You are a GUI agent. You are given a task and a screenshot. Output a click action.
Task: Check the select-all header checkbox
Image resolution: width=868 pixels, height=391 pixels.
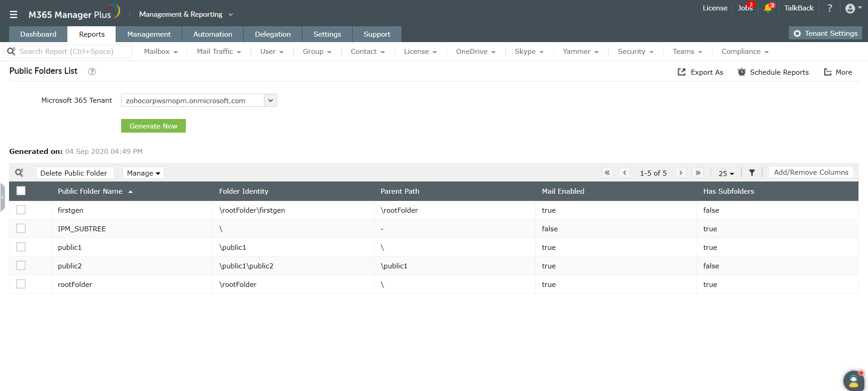coord(21,191)
